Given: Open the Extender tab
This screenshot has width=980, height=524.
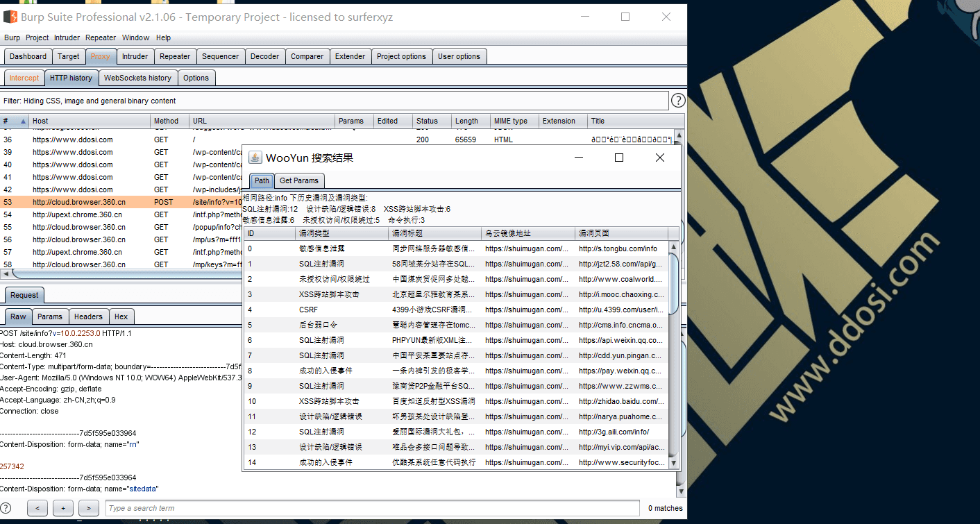Looking at the screenshot, I should coord(350,56).
